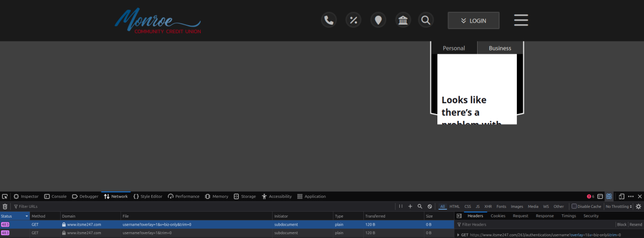Pause network recording
Image resolution: width=644 pixels, height=238 pixels.
coord(400,206)
